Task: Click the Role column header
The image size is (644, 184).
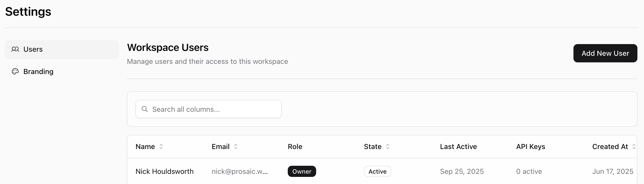Action: 295,146
